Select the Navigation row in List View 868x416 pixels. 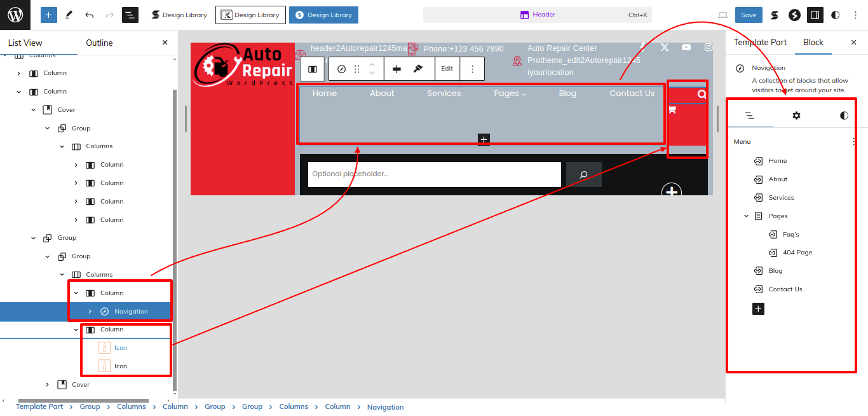(85, 311)
